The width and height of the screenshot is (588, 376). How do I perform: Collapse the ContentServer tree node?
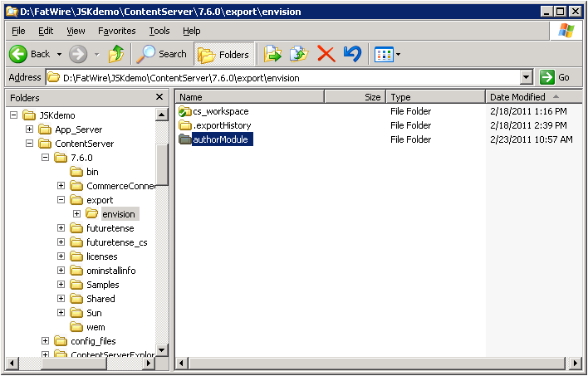(x=29, y=144)
